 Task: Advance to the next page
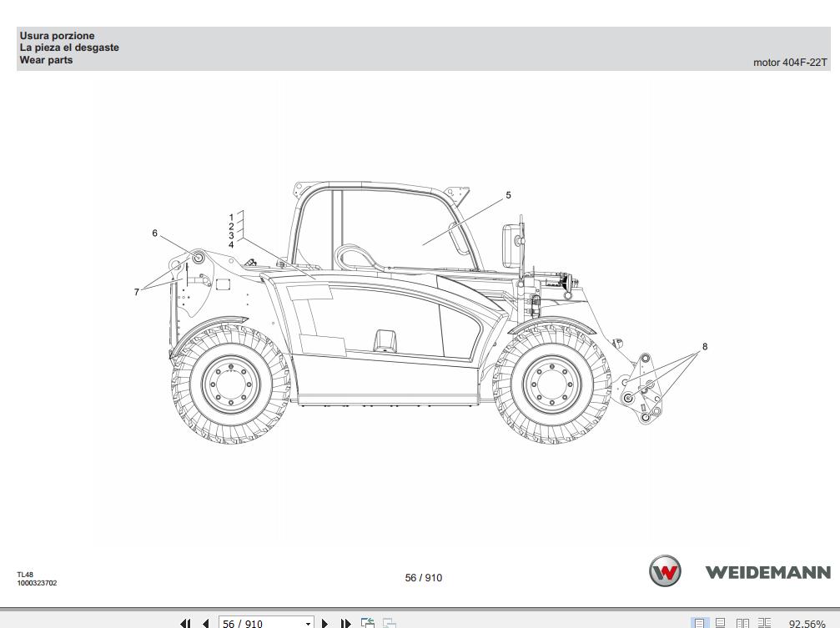click(325, 622)
